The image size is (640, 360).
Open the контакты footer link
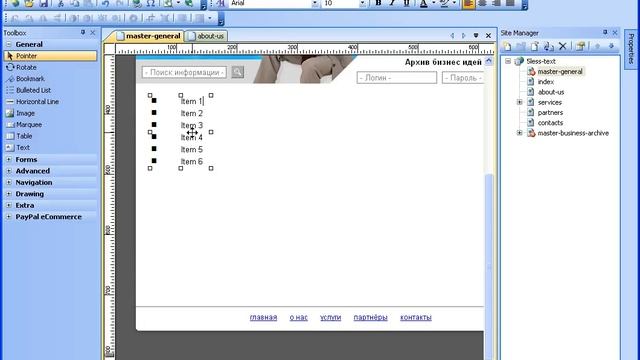click(416, 317)
